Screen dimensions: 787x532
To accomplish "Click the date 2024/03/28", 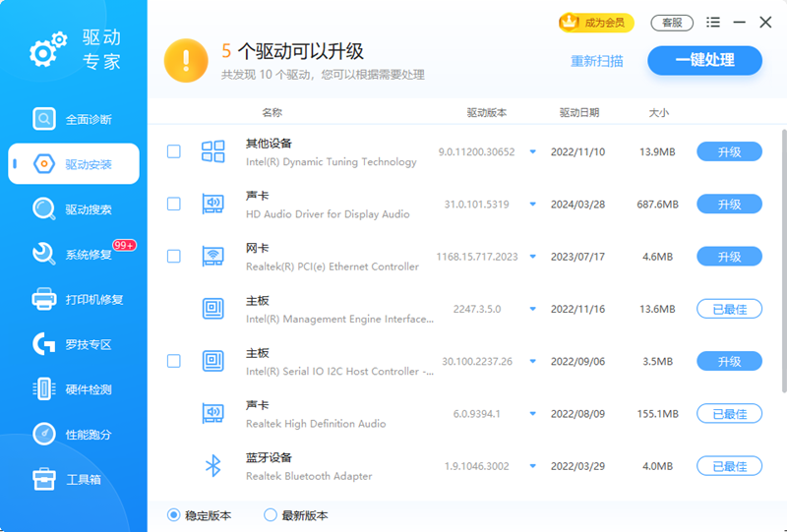I will [x=577, y=205].
